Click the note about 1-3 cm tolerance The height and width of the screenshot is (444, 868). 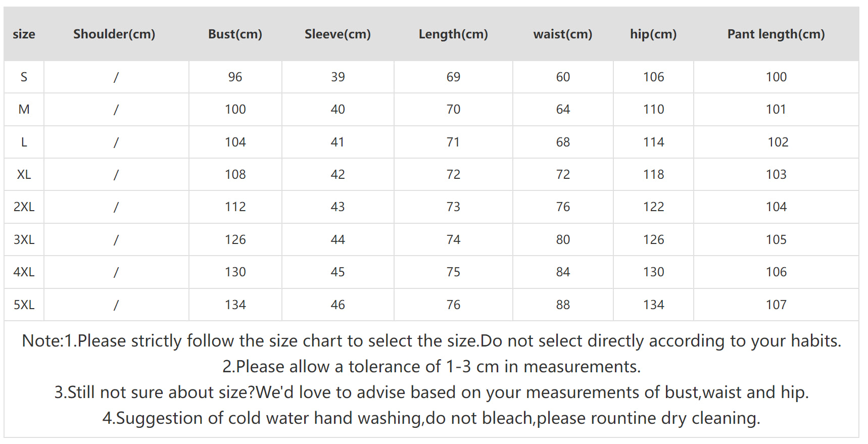[431, 366]
